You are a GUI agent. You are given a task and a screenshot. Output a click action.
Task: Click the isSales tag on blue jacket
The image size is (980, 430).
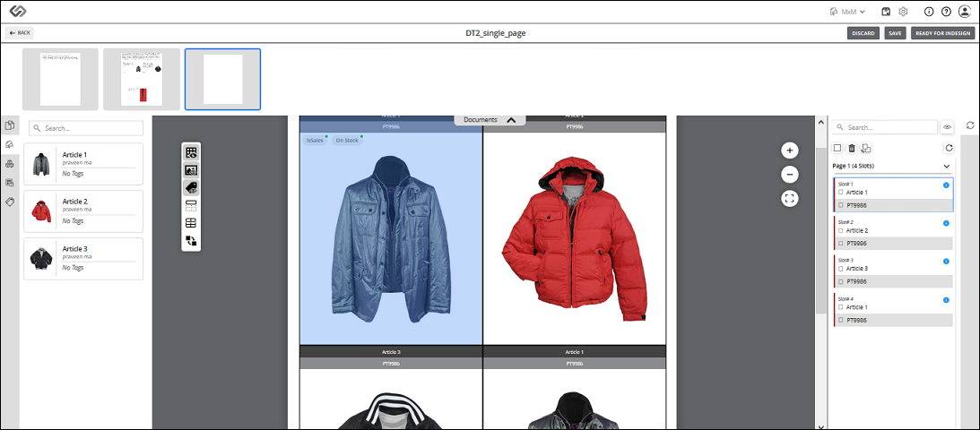coord(315,141)
